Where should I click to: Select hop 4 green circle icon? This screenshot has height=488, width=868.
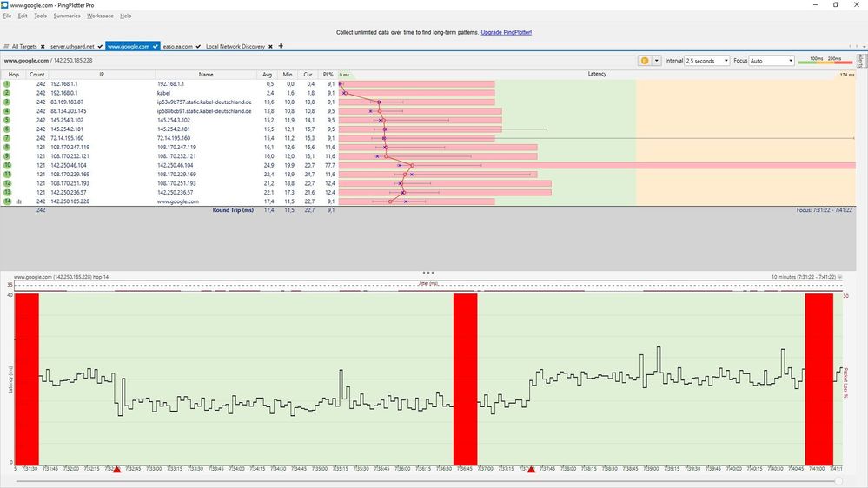(x=7, y=111)
